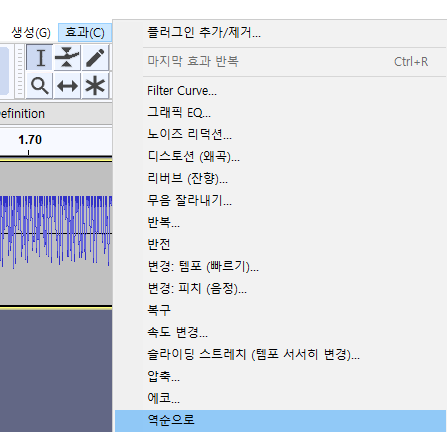Open 노이즈 리덕션... effect
447x432 pixels.
click(280, 134)
